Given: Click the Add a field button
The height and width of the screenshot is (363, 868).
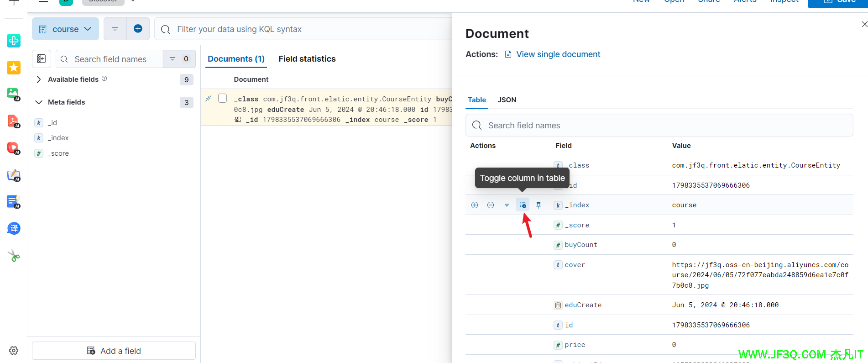Looking at the screenshot, I should point(114,351).
